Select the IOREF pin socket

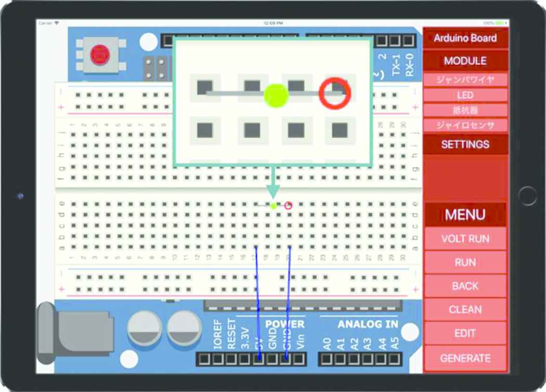click(x=204, y=359)
